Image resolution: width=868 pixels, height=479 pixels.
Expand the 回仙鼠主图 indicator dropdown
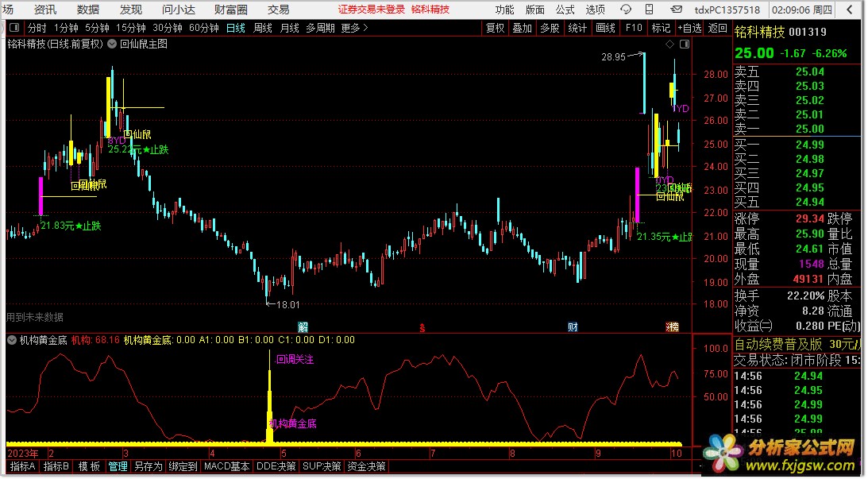(112, 44)
